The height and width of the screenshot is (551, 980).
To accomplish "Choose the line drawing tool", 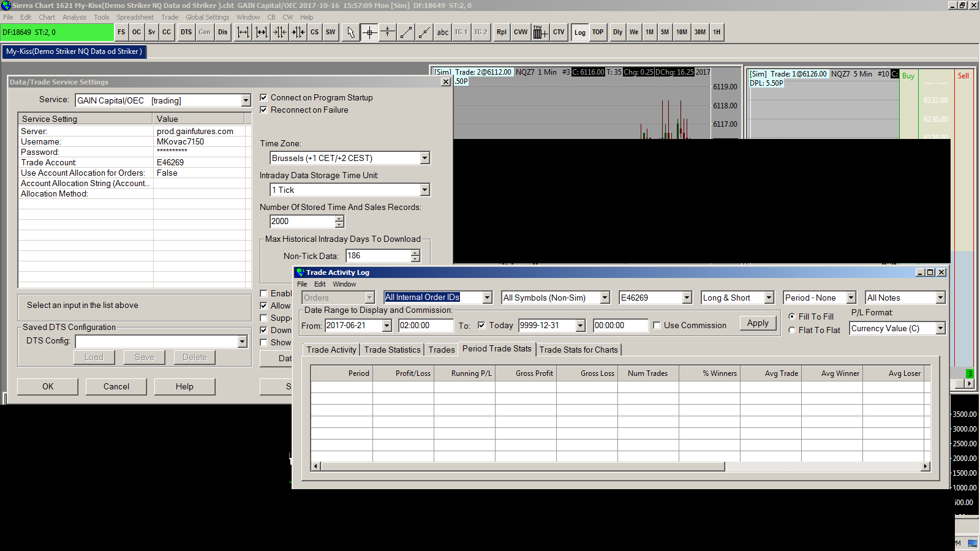I will pyautogui.click(x=406, y=32).
